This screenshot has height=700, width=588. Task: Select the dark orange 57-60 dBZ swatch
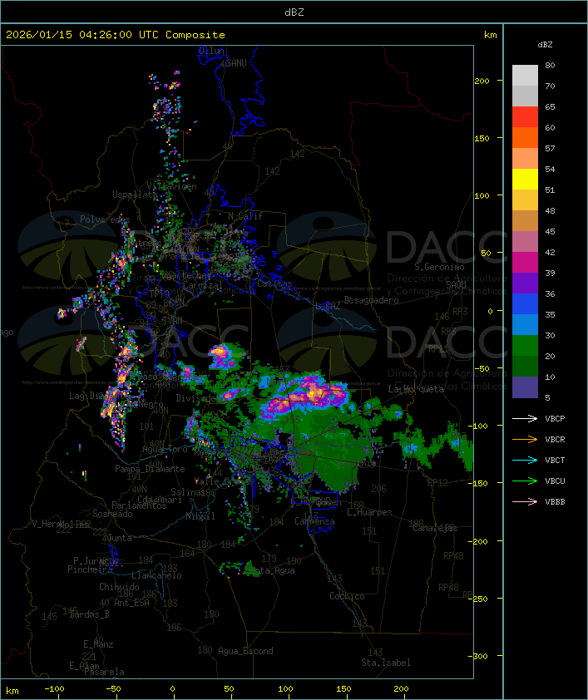point(525,137)
